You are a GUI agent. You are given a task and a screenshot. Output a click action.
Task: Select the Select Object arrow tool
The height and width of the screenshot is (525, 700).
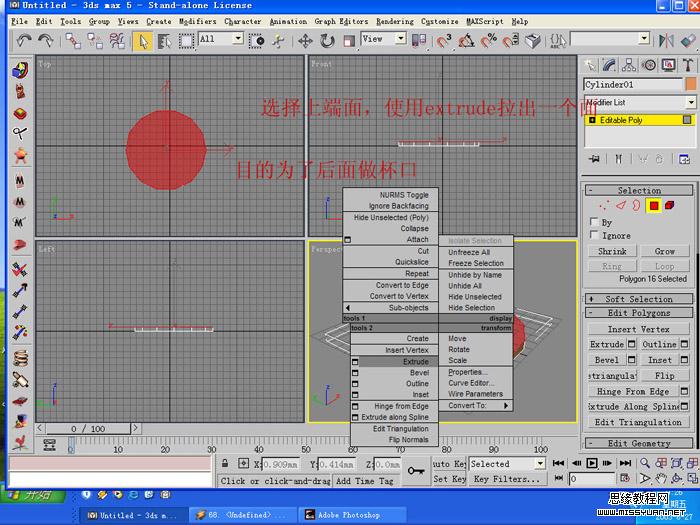(x=142, y=41)
